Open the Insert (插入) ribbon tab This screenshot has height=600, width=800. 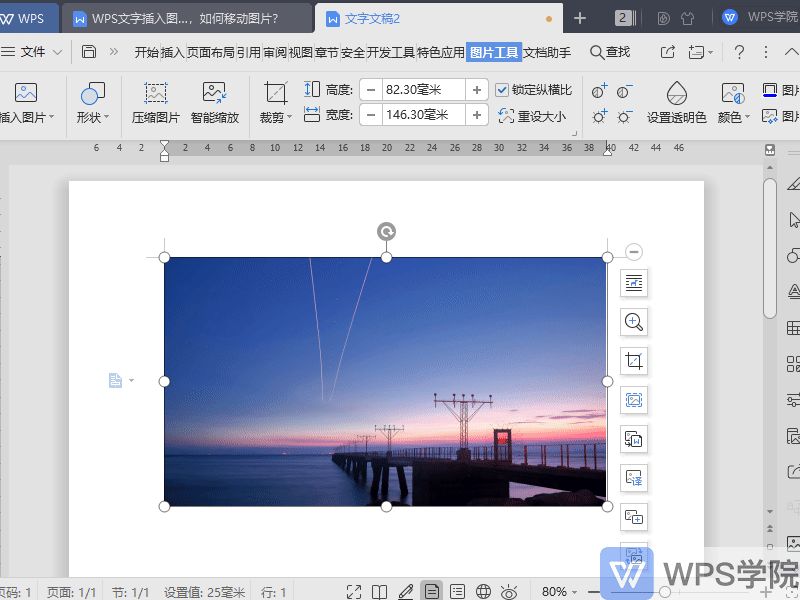(x=172, y=52)
